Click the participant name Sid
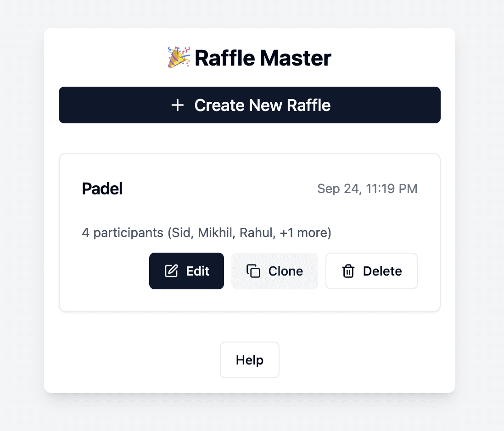The image size is (504, 431). click(x=180, y=233)
